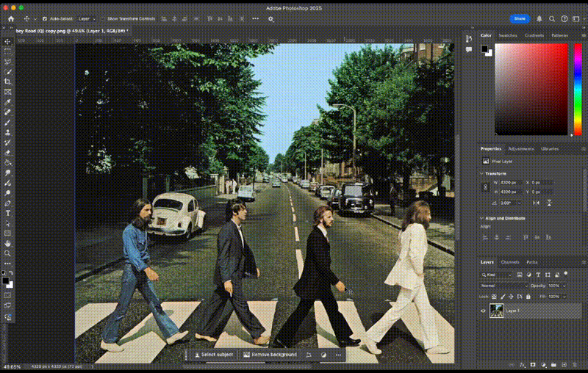Collapse the Transform section in Properties
This screenshot has width=588, height=373.
(x=481, y=173)
